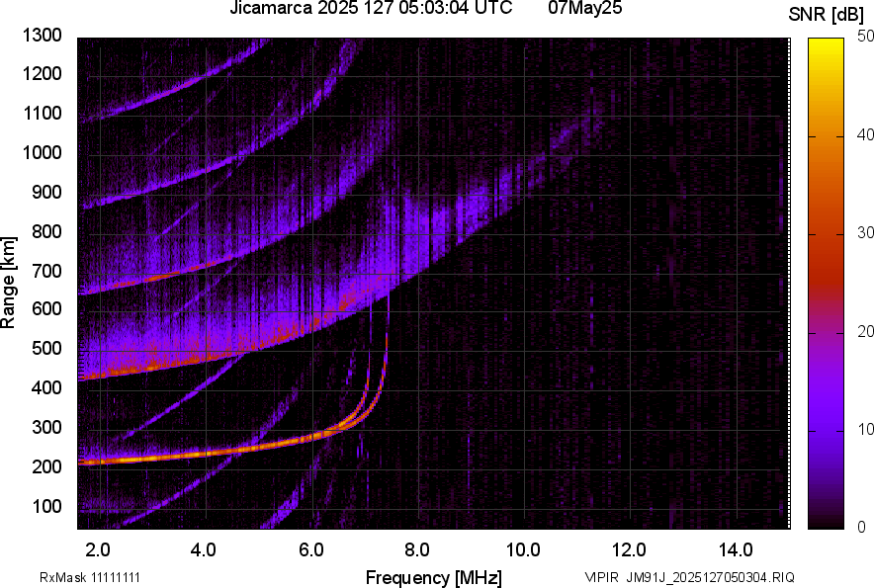Click the date label '07May25'
Screen dimensions: 874x588
tap(584, 8)
